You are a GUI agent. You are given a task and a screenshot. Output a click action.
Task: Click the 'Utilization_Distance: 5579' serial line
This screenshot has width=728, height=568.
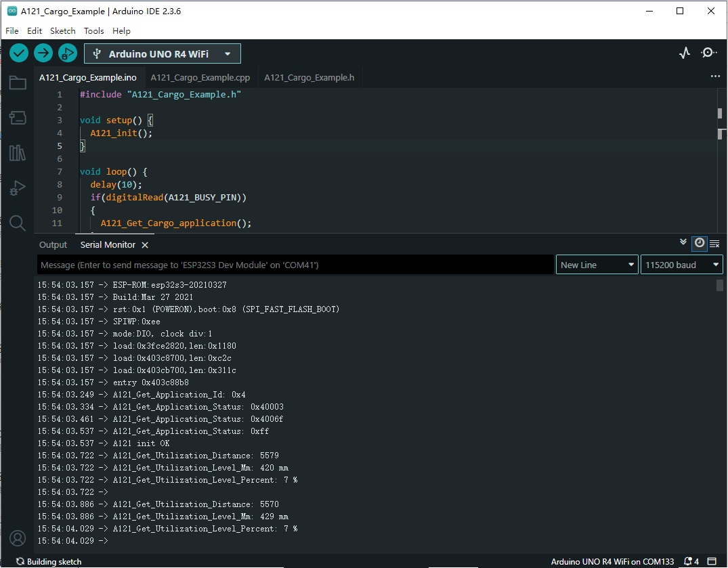[196, 455]
